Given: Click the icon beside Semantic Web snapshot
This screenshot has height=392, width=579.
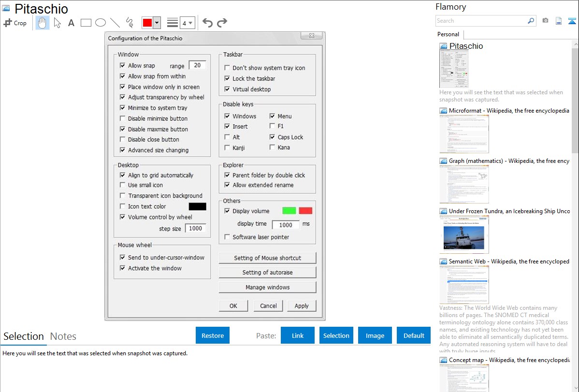Looking at the screenshot, I should [x=443, y=261].
